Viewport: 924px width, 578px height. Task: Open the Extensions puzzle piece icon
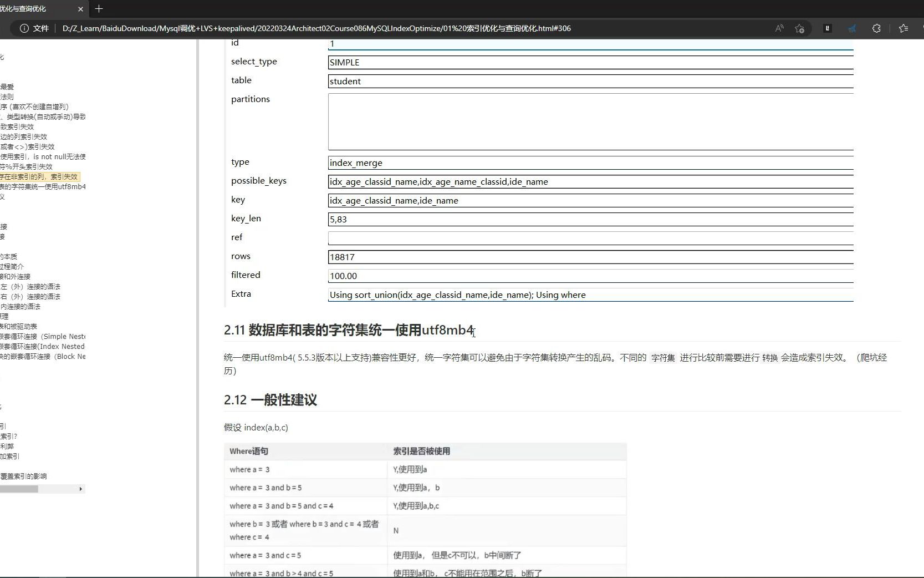[876, 28]
